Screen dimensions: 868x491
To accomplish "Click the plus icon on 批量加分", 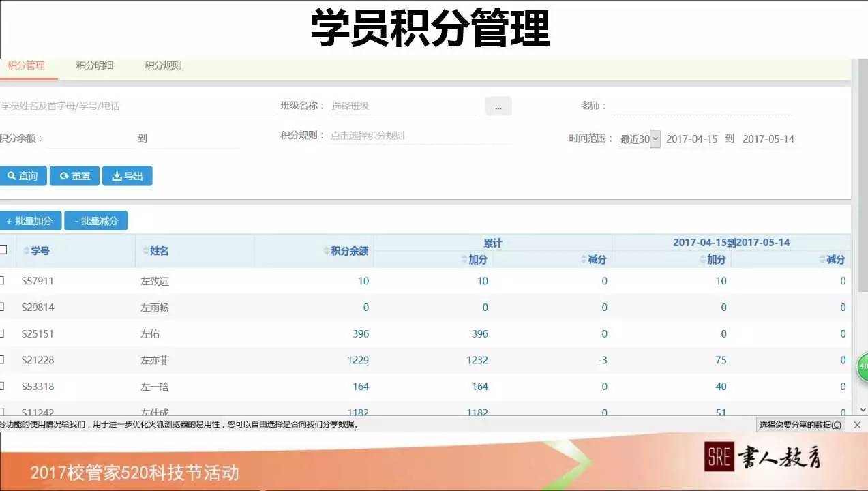I will tap(8, 220).
